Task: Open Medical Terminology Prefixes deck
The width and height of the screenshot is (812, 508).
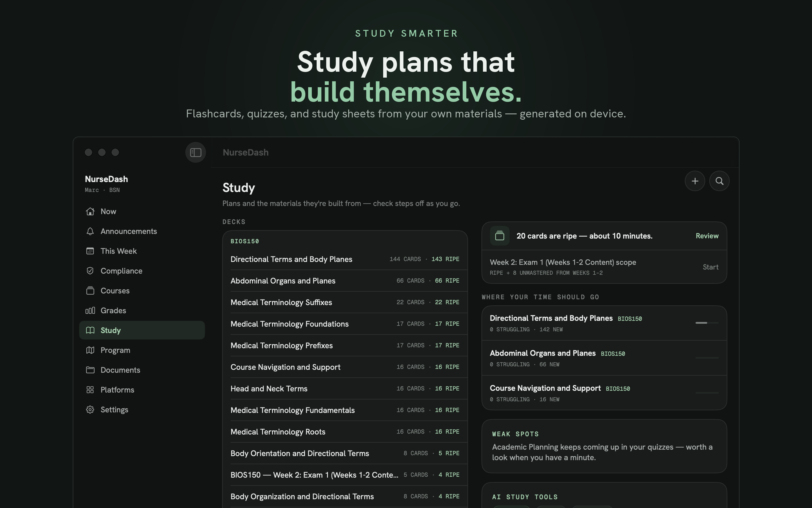Action: pyautogui.click(x=345, y=345)
